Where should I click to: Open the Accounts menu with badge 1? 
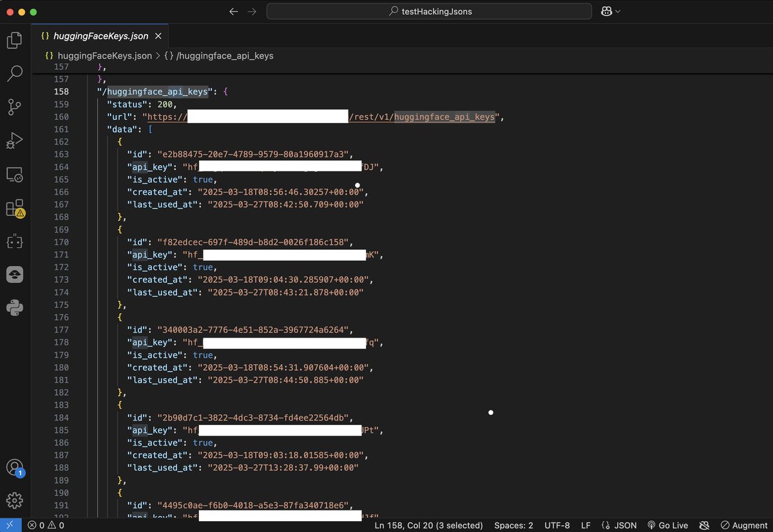pyautogui.click(x=14, y=468)
